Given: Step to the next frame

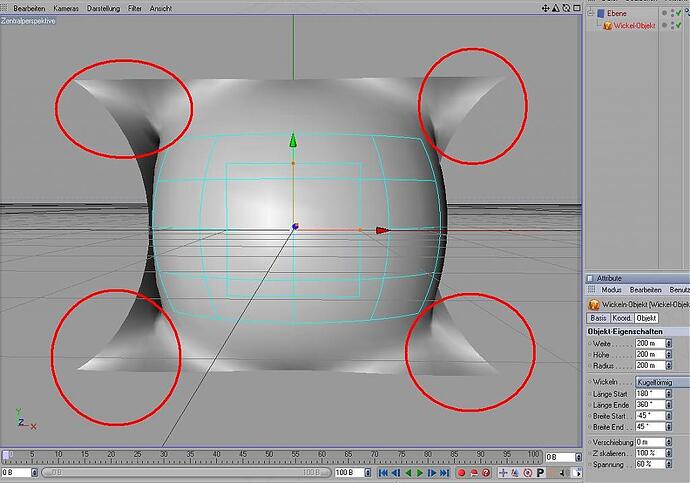Looking at the screenshot, I should (x=432, y=473).
